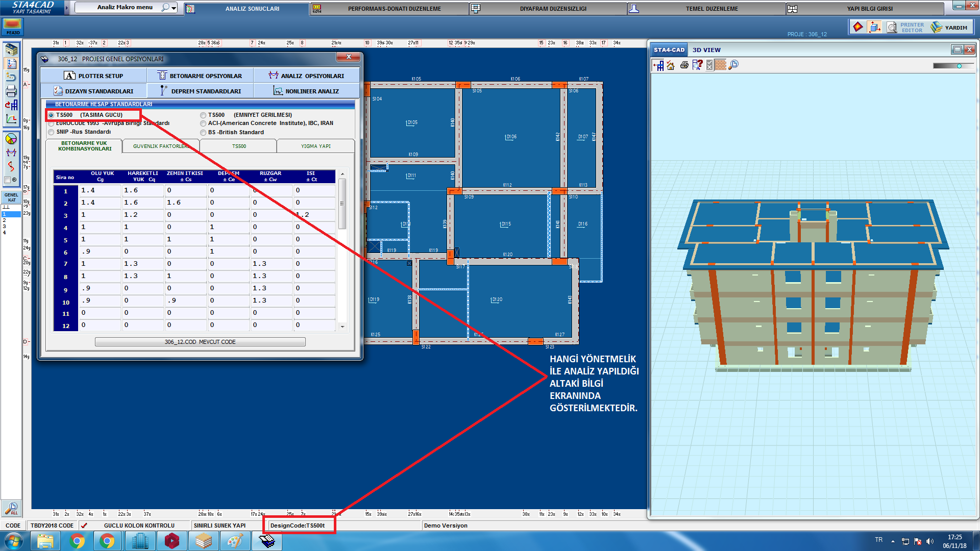Select TS500 (EMNIYET GERILMESI) radio option
980x551 pixels.
[x=203, y=115]
